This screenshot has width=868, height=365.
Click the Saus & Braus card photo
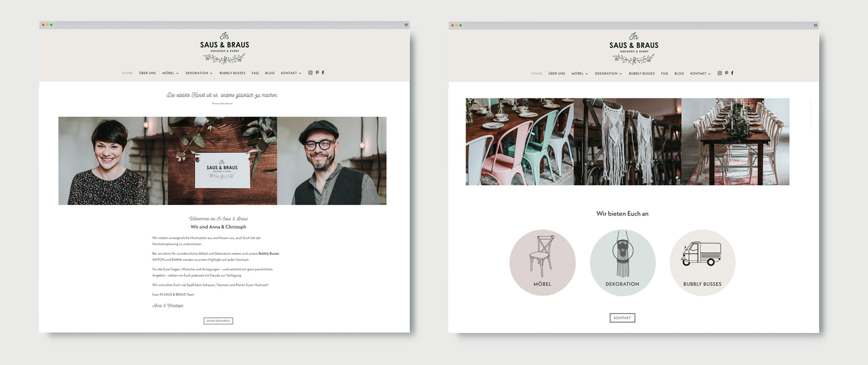[x=222, y=161]
